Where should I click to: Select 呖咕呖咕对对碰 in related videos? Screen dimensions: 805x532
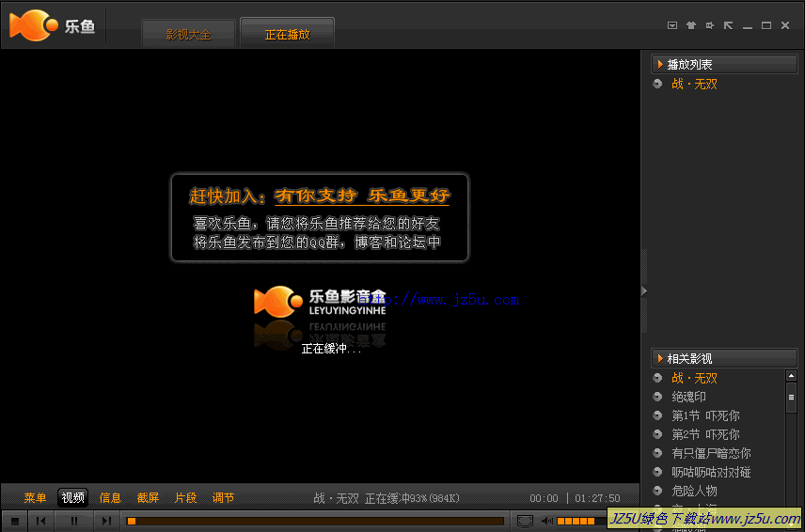point(711,472)
